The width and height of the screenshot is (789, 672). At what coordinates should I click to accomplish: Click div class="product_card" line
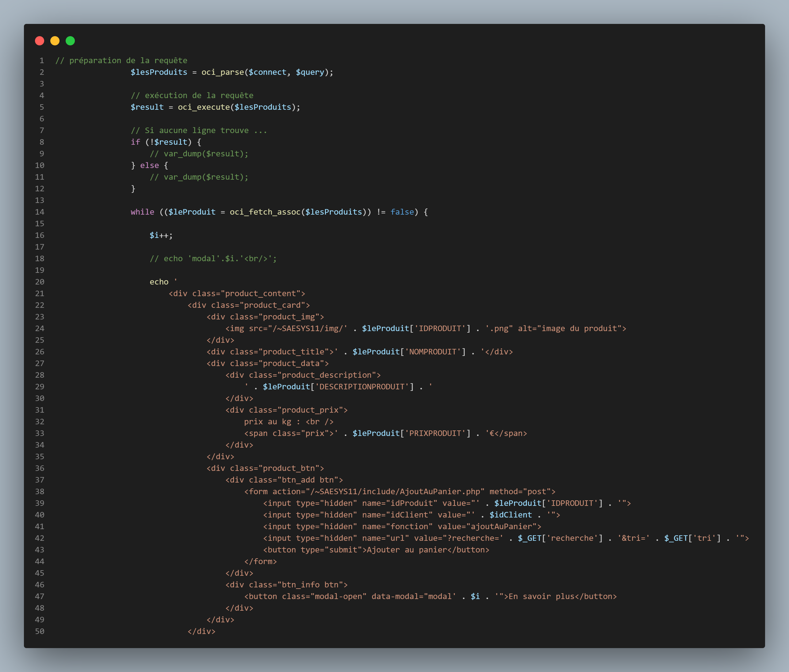click(x=249, y=305)
